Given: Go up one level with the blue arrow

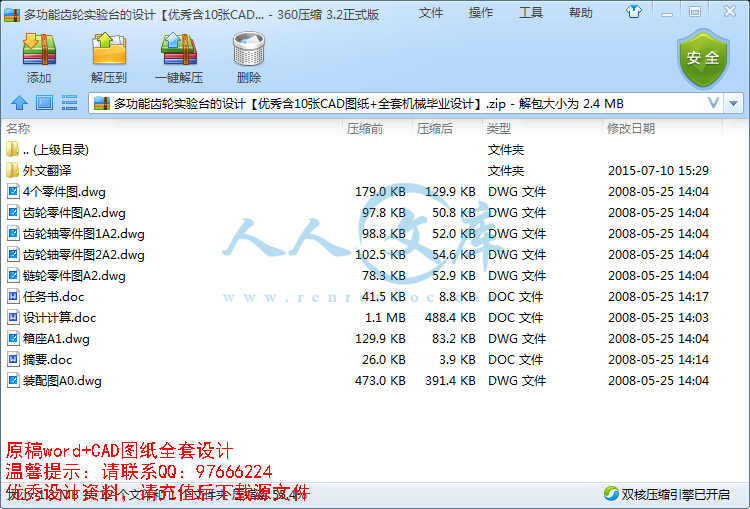Looking at the screenshot, I should (20, 103).
